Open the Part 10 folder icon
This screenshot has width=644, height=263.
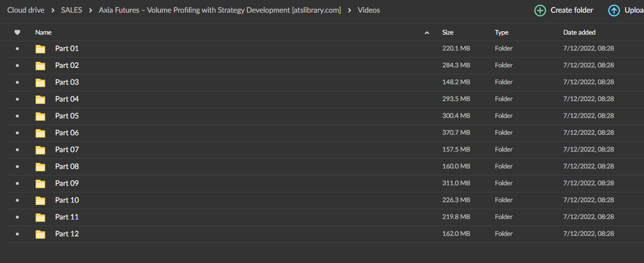click(x=41, y=200)
